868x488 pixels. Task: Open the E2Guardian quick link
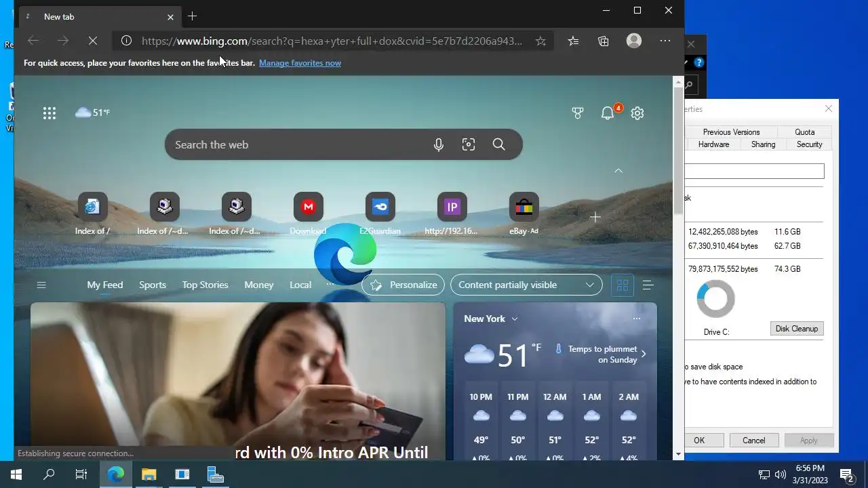[x=380, y=214]
